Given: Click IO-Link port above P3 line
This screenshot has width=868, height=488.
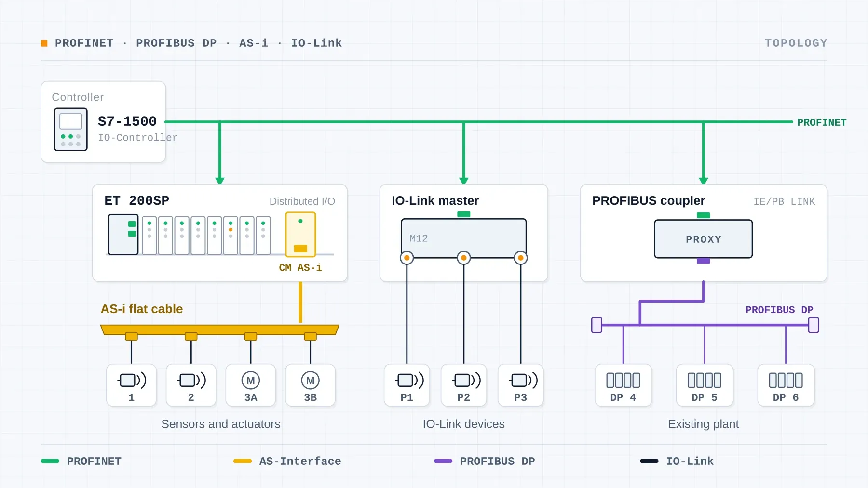Looking at the screenshot, I should tap(521, 258).
